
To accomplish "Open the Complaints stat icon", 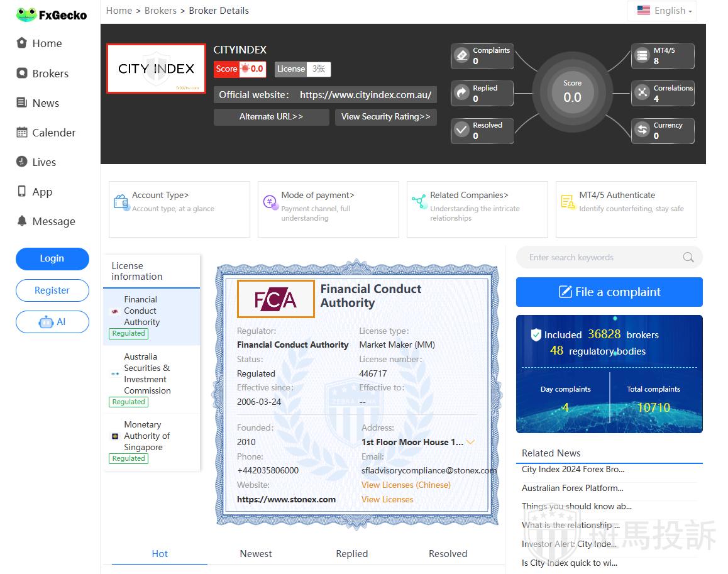I will tap(462, 55).
